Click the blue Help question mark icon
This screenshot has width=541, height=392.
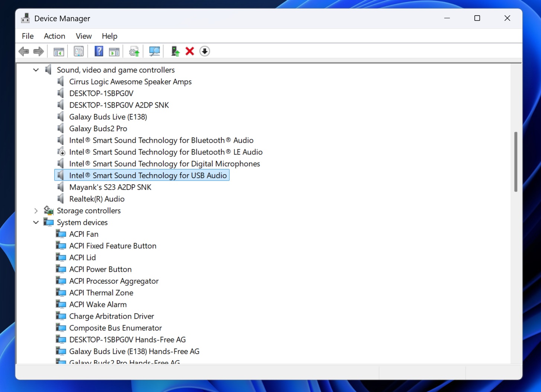pos(99,51)
